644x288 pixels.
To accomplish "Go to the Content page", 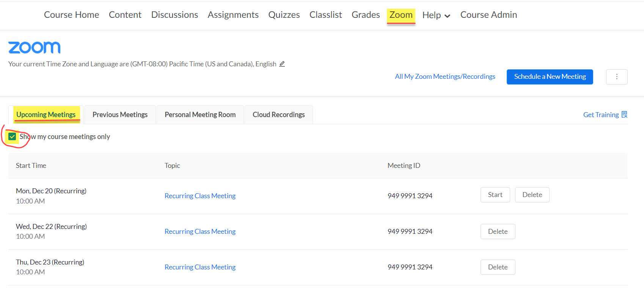I will pos(125,15).
